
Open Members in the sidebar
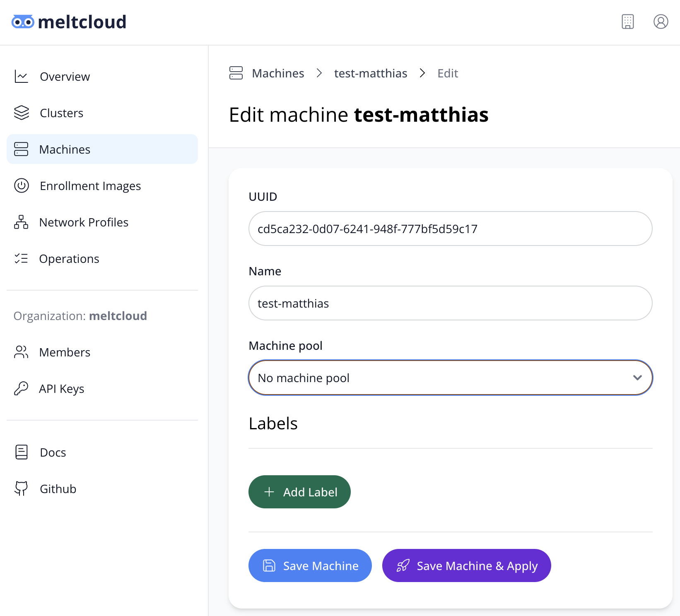pyautogui.click(x=65, y=352)
